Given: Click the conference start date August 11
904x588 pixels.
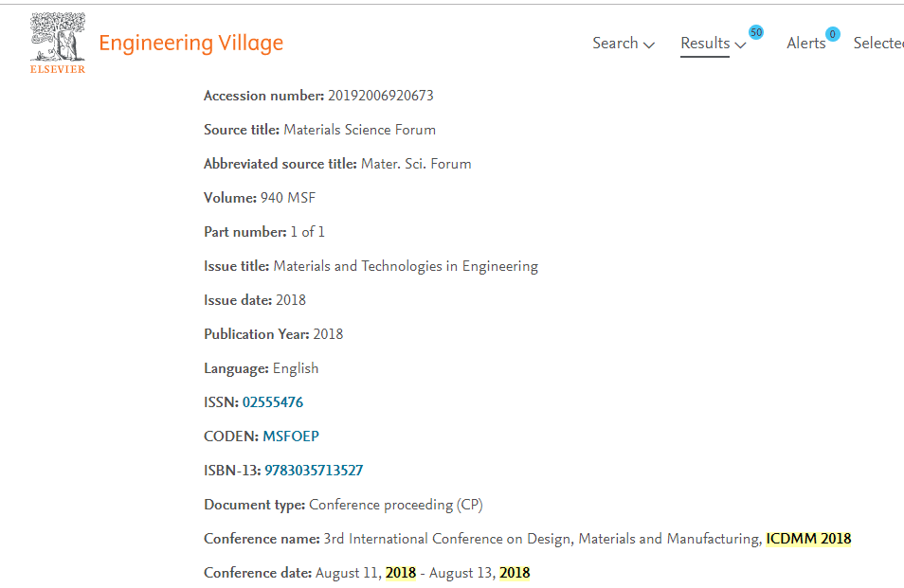Looking at the screenshot, I should [x=347, y=573].
